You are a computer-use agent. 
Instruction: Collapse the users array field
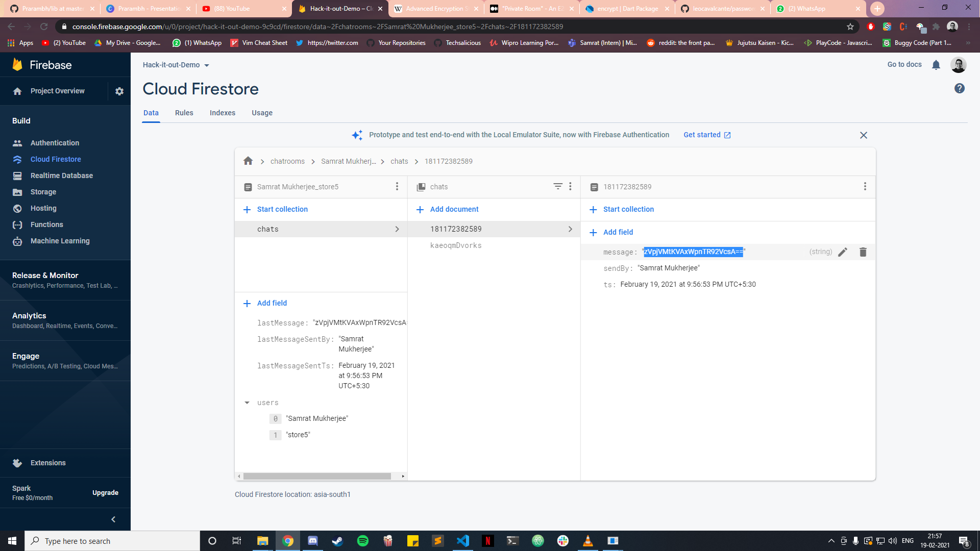pyautogui.click(x=247, y=403)
